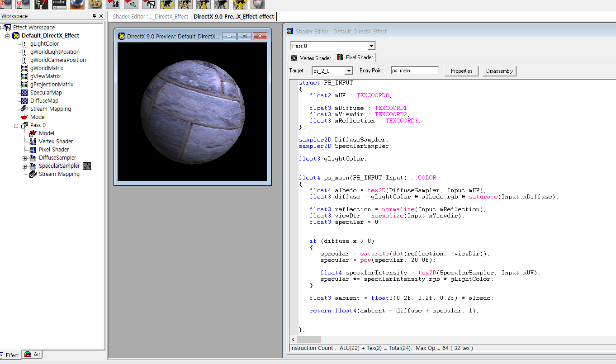Click the blue sphere on orange toolbar icon
Image resolution: width=616 pixels, height=364 pixels.
77,5
